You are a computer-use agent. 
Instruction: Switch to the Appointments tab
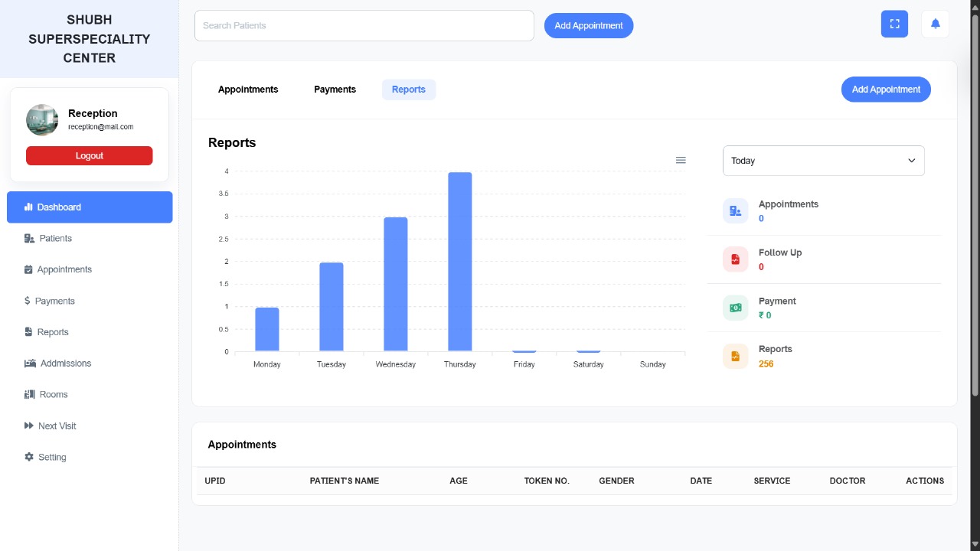coord(248,90)
